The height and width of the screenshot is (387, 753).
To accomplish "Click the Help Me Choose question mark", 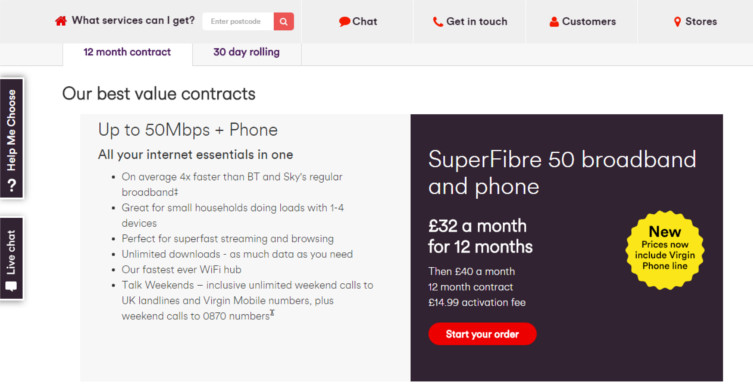I will (12, 185).
